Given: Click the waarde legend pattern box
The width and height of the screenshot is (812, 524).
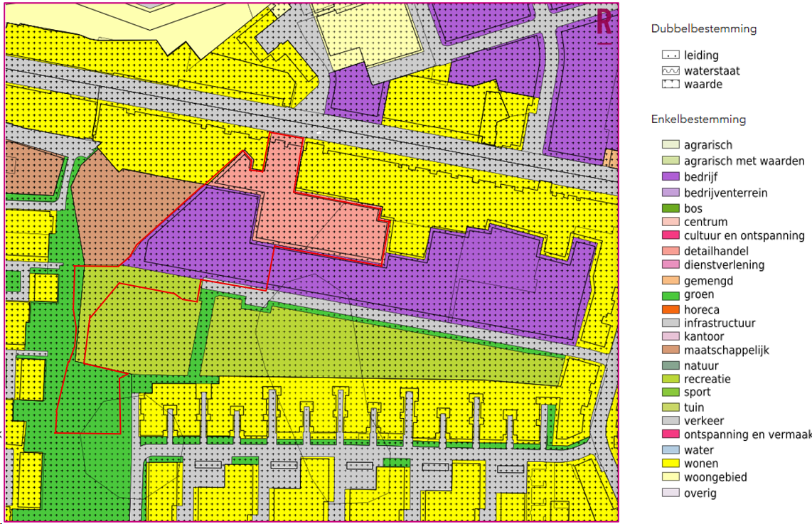Looking at the screenshot, I should coord(671,84).
